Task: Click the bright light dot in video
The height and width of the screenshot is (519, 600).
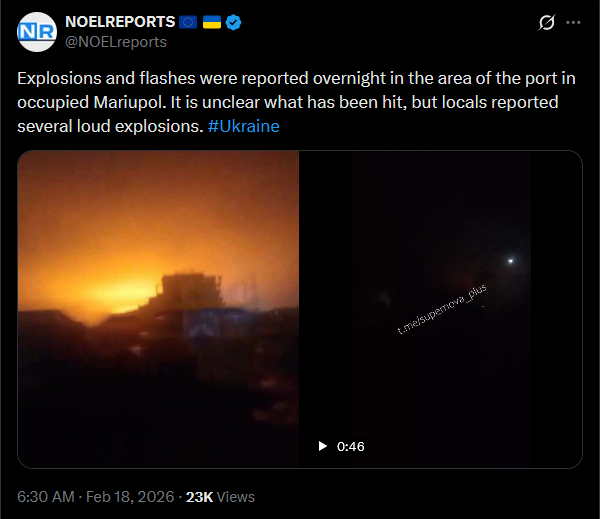Action: pyautogui.click(x=510, y=261)
